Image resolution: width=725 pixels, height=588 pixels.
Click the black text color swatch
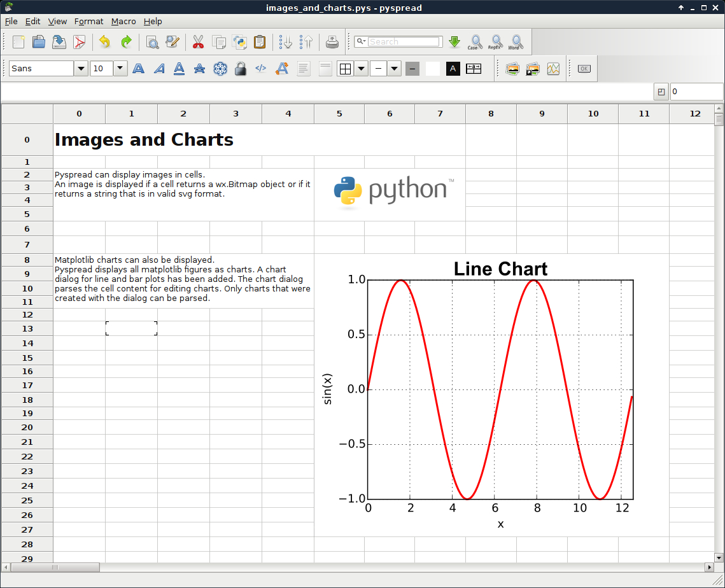pyautogui.click(x=453, y=69)
